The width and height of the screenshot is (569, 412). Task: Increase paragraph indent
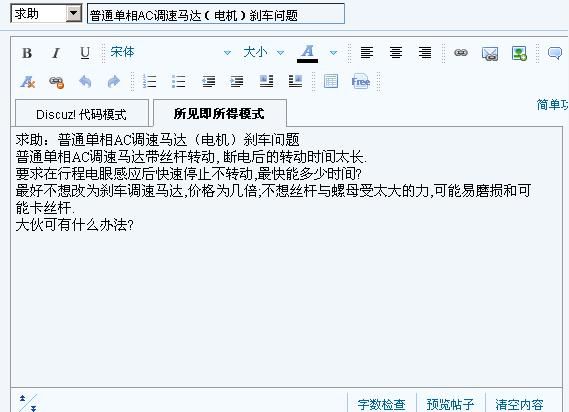coord(237,82)
